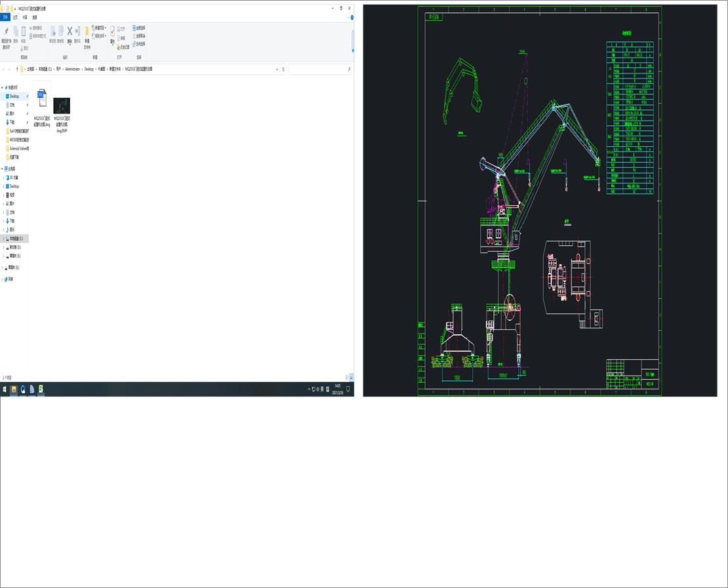Open the address bar history dropdown
Viewport: 728px width, 588px height.
point(277,69)
